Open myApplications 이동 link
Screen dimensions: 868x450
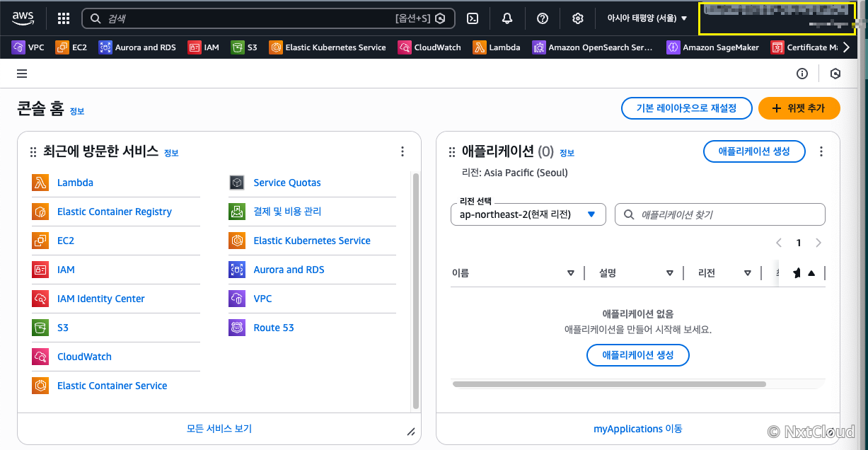point(638,429)
